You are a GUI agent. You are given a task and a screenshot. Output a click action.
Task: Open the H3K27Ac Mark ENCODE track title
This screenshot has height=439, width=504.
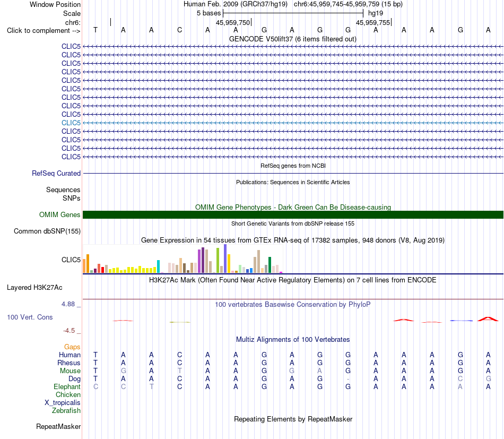coord(293,280)
